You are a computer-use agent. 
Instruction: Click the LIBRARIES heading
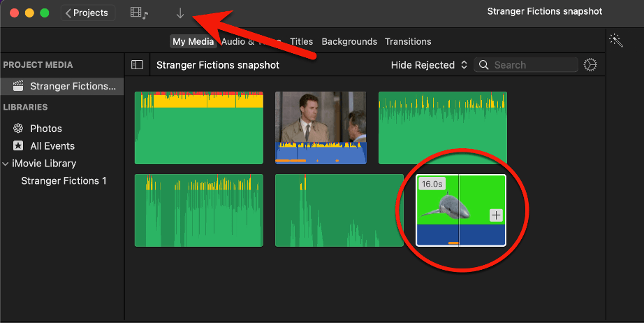pos(25,107)
